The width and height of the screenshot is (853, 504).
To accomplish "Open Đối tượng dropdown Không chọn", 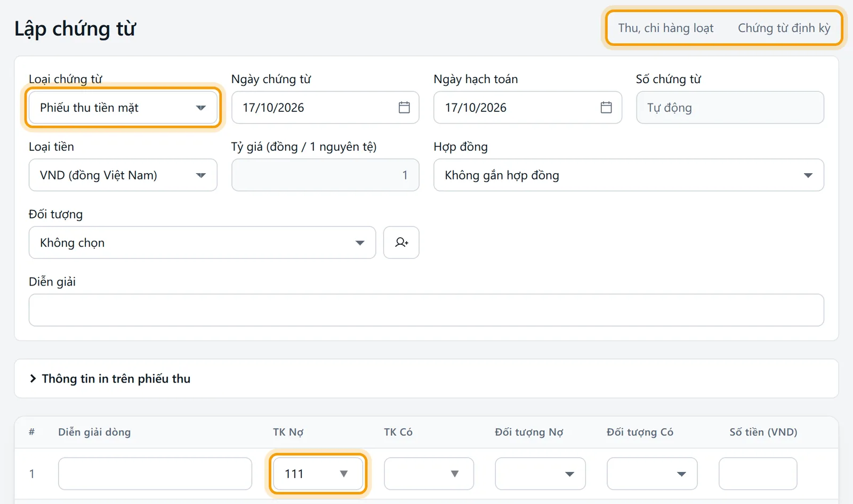I will (202, 242).
